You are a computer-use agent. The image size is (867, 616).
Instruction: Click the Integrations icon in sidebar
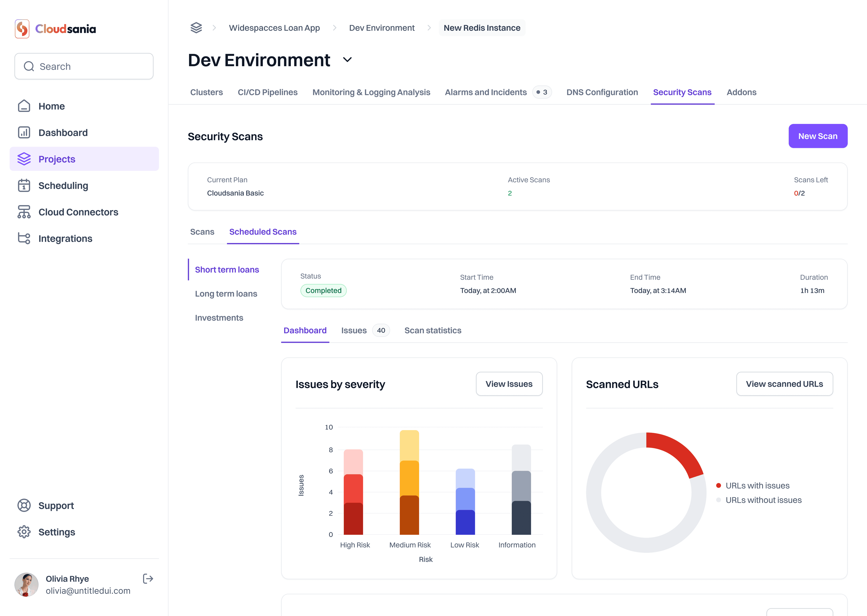[x=24, y=239]
